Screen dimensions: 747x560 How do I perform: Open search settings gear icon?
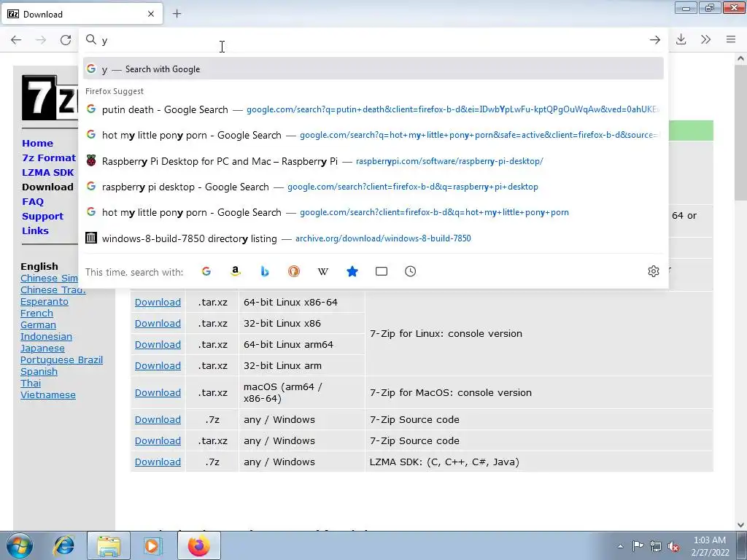click(x=654, y=271)
